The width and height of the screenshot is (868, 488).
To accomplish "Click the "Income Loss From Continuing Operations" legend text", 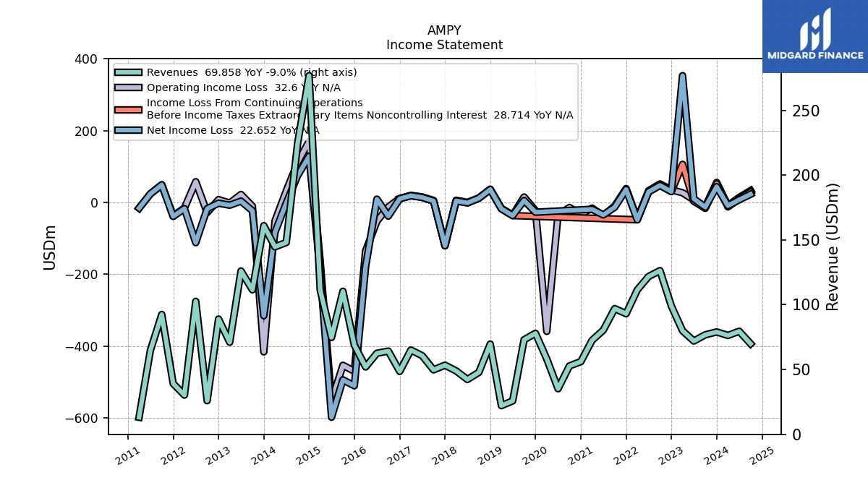I will coord(255,103).
